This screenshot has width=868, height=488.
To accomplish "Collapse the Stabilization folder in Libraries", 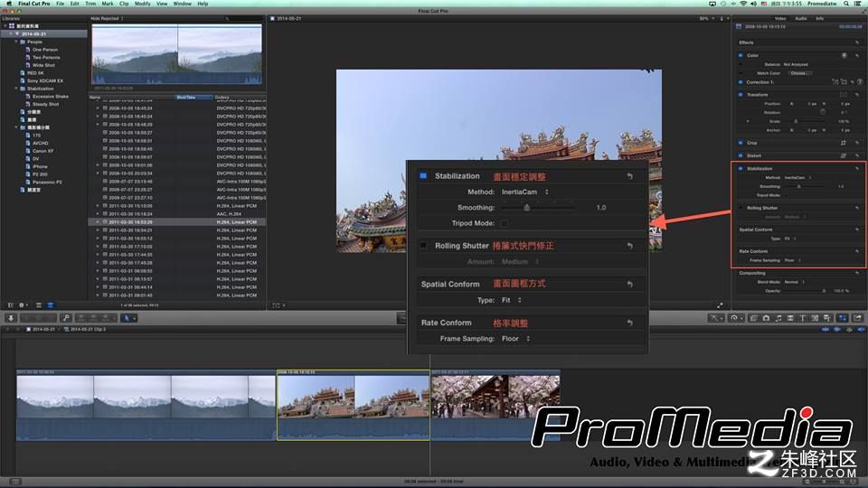I will 16,89.
